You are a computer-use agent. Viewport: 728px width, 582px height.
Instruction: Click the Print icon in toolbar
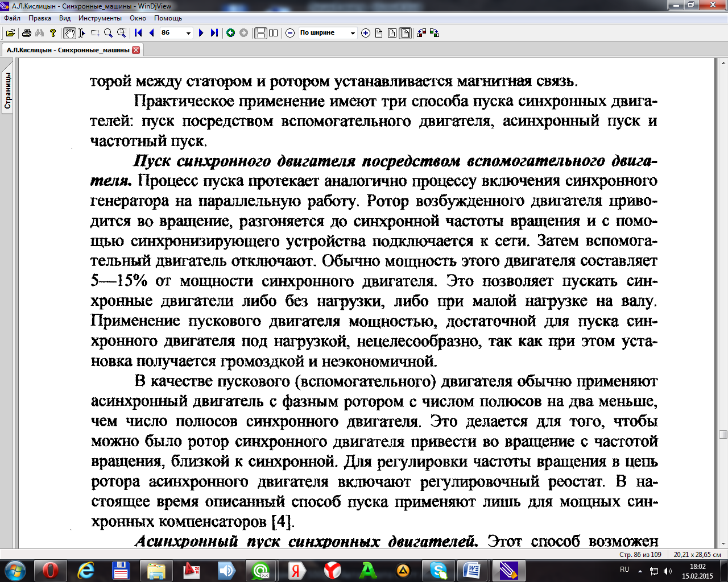tap(27, 33)
